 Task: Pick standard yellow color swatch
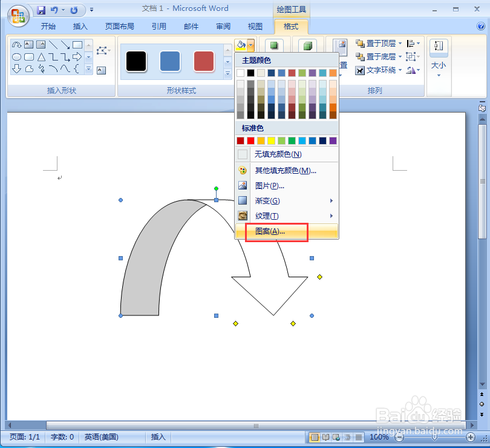coord(271,141)
